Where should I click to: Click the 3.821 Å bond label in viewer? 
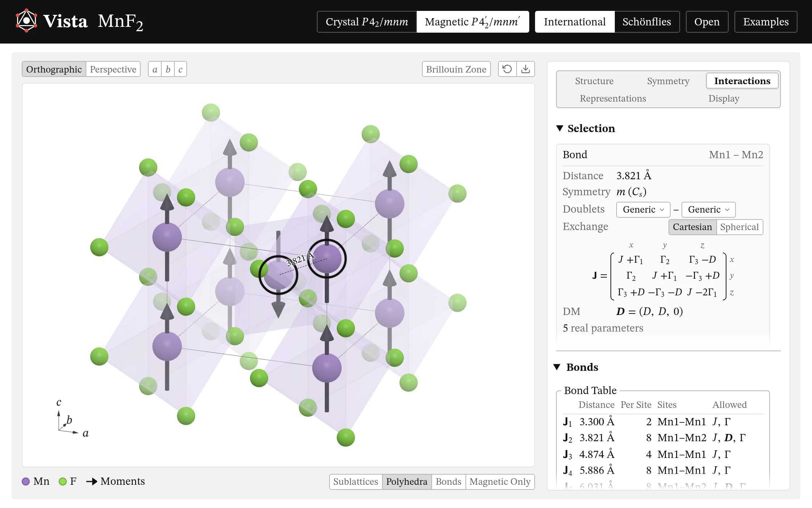coord(300,259)
